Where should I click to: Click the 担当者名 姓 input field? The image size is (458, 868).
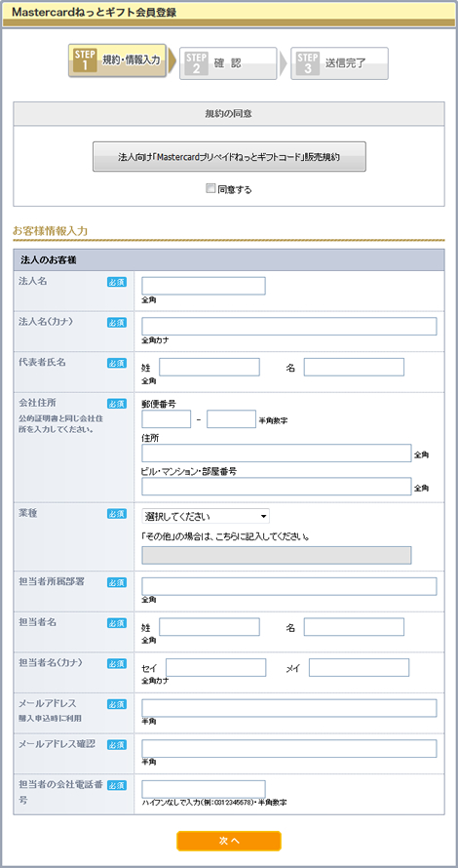[x=210, y=627]
